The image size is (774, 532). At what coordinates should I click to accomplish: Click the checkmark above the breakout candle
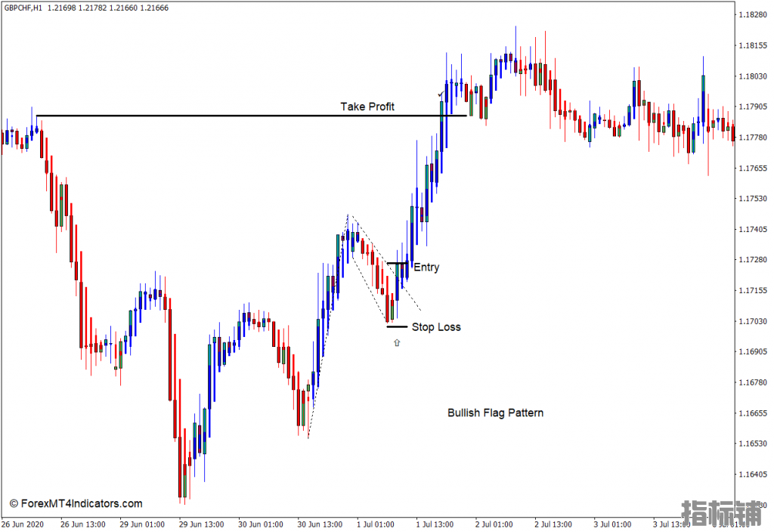440,94
